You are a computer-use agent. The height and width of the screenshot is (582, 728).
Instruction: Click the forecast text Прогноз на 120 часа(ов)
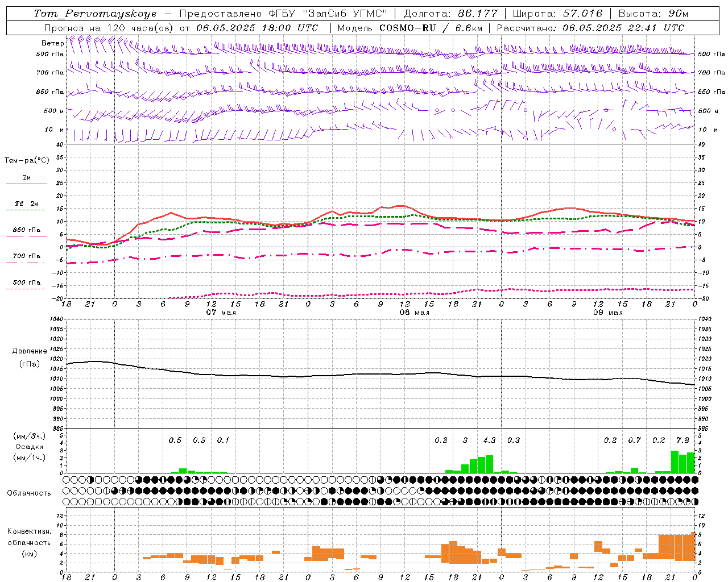click(x=109, y=28)
